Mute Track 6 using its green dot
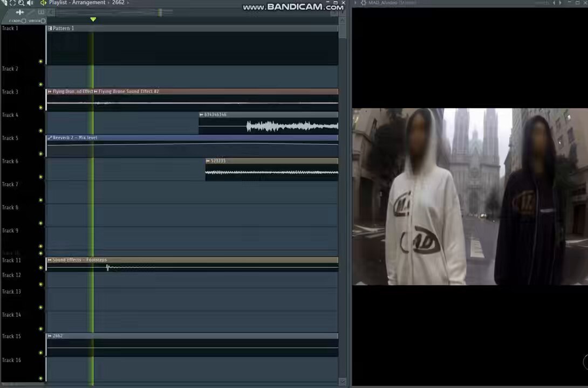The width and height of the screenshot is (588, 388). click(41, 177)
